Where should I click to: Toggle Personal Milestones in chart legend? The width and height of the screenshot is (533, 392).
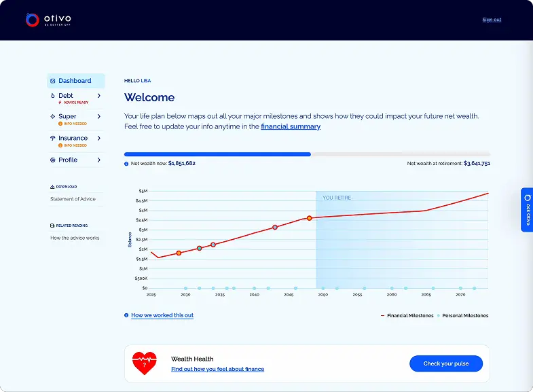pos(464,316)
